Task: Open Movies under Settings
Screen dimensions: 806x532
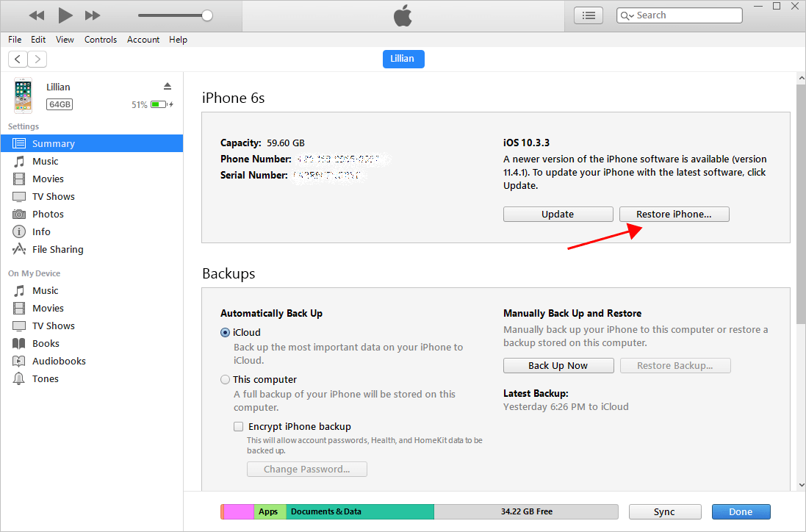Action: point(92,179)
